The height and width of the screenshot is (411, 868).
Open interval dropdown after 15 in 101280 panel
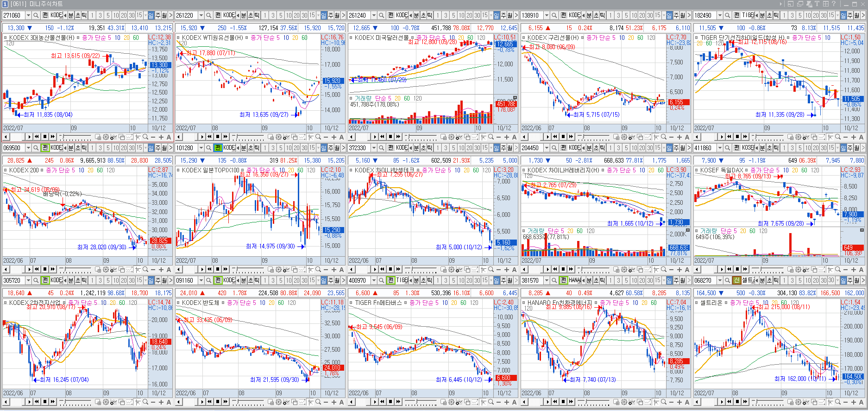tap(318, 148)
